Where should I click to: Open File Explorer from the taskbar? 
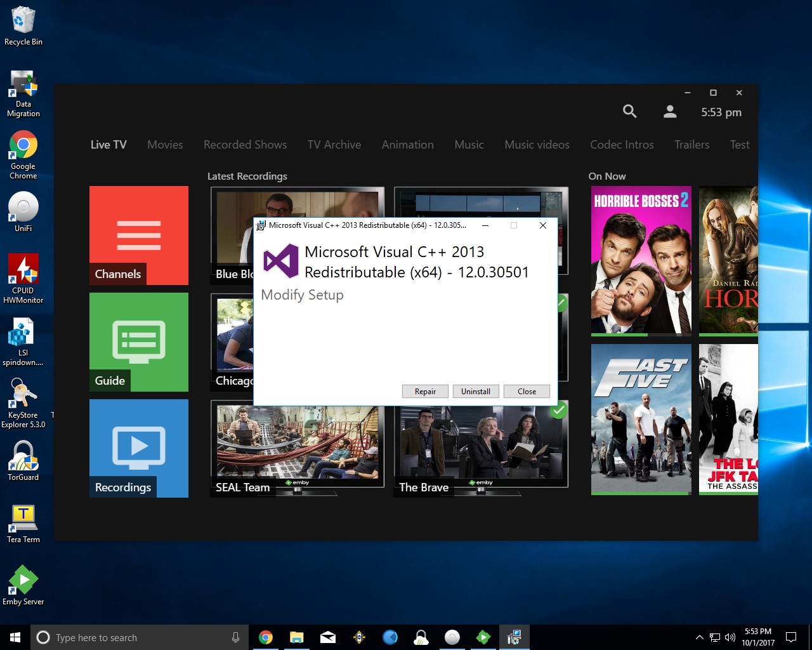pos(297,637)
